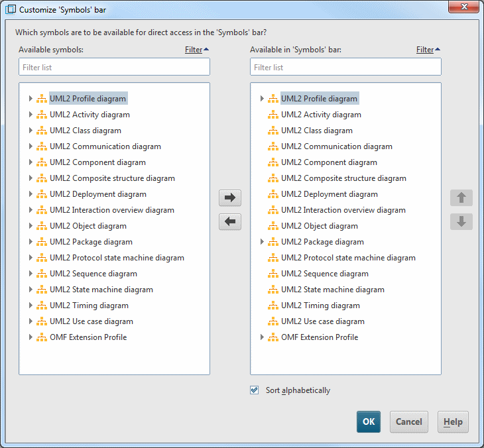Expand UML2 Sequence diagram in Available symbols
484x448 pixels.
30,274
